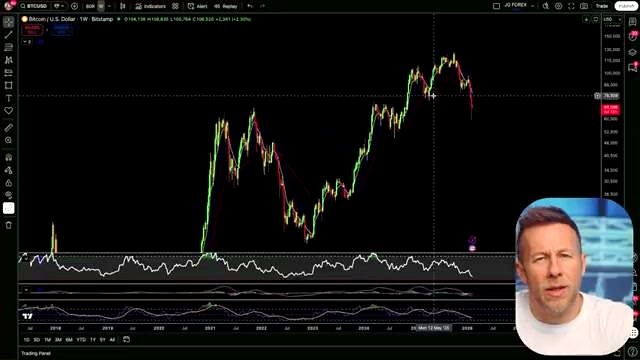
Task: Click the red sell price button
Action: (32, 30)
